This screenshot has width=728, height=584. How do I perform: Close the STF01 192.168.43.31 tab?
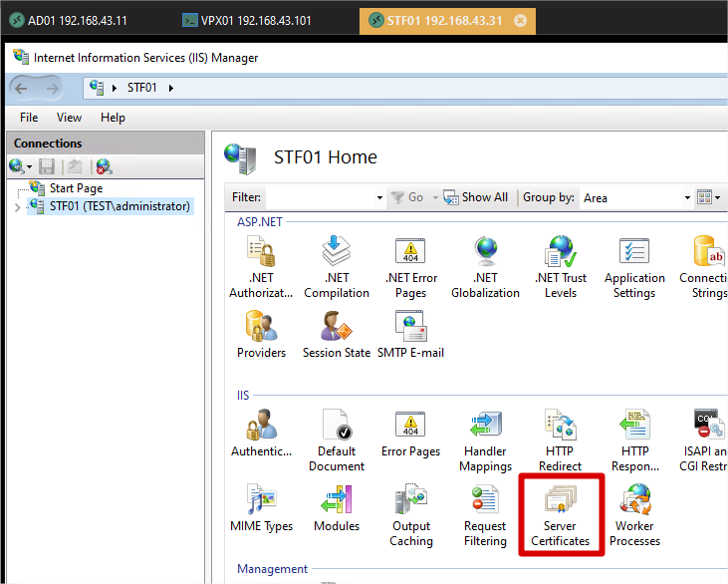521,21
